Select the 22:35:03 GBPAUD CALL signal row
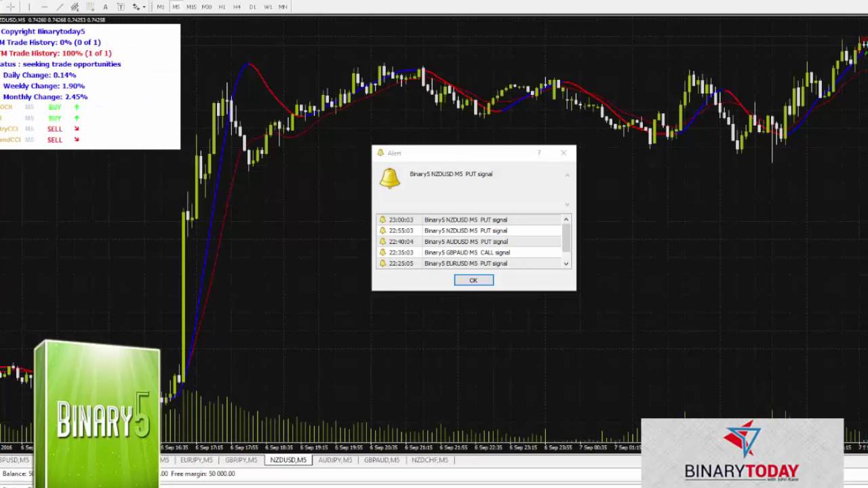This screenshot has width=868, height=488. coord(469,252)
